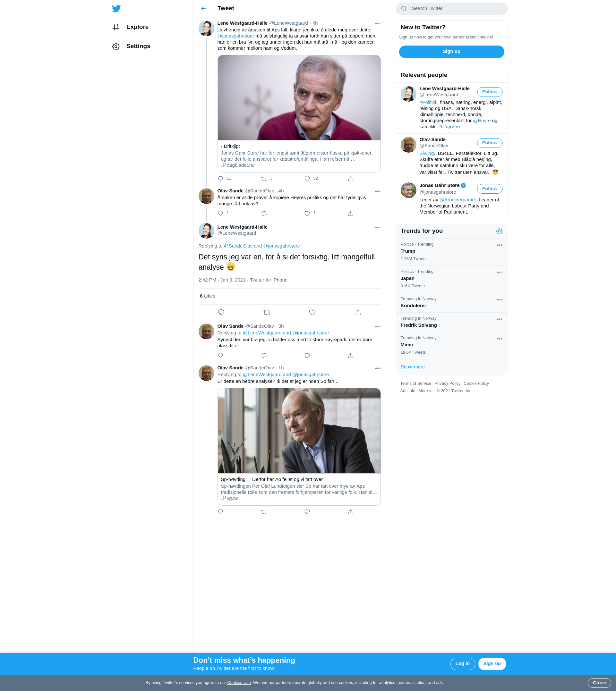
Task: View the 6 Likes list
Action: coord(208,296)
